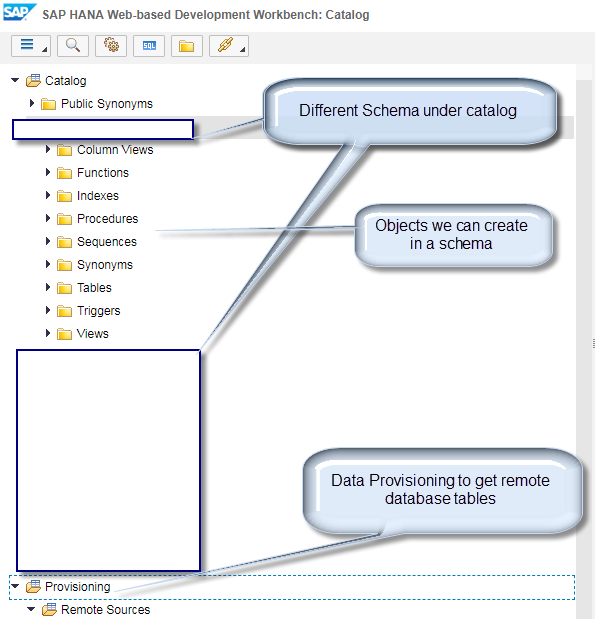Open the hamburger menu toolbar button

pos(31,46)
